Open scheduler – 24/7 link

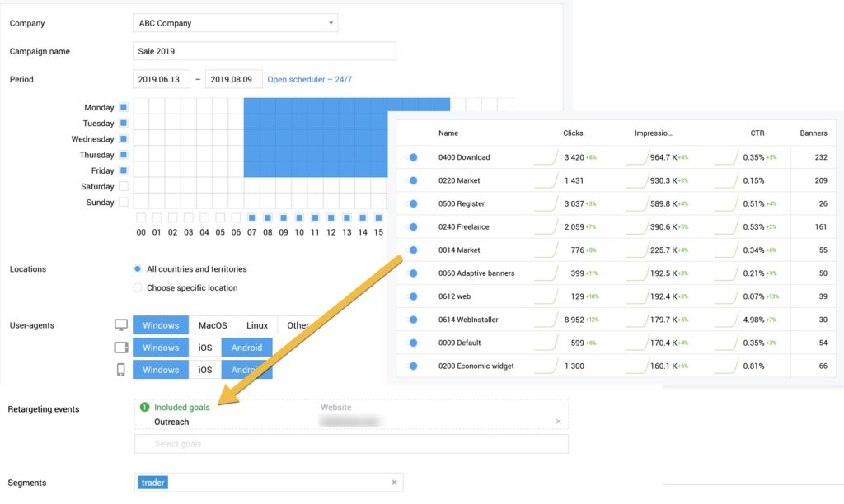310,79
